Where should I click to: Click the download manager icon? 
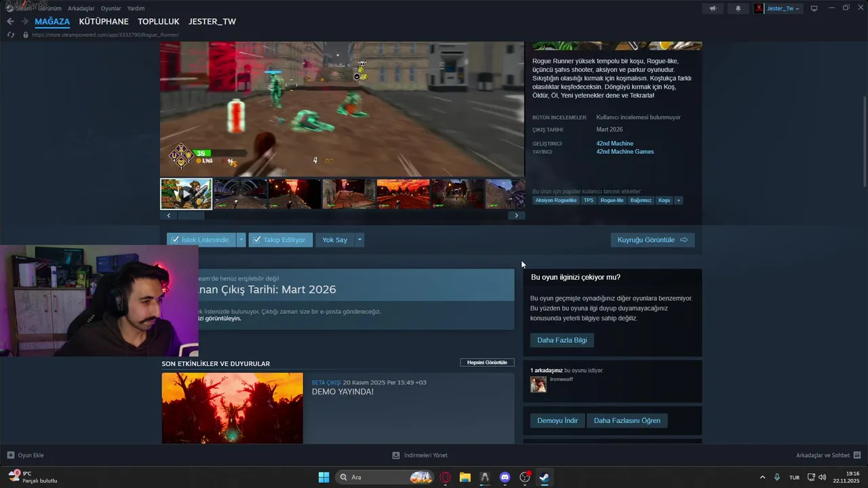pos(396,455)
